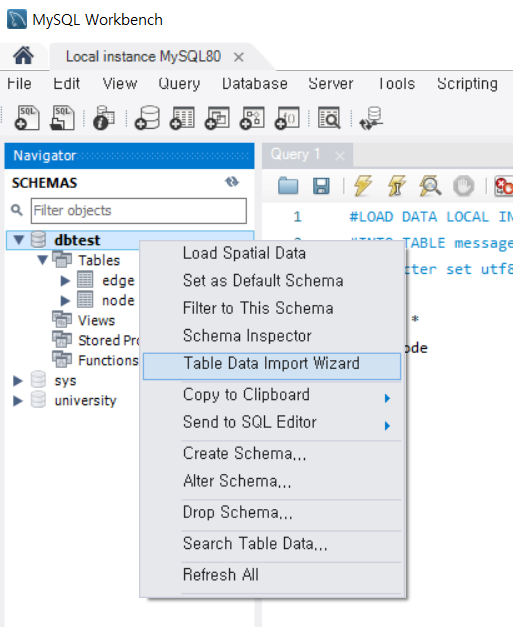The image size is (513, 627).
Task: Close the Query 1 tab
Action: (x=340, y=156)
